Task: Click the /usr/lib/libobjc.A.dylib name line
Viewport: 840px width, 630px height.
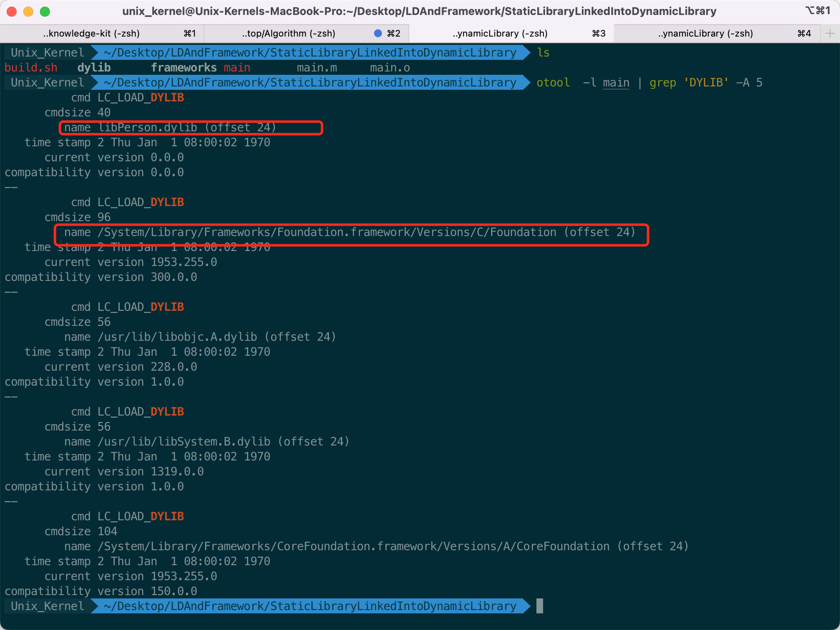Action: click(x=200, y=337)
